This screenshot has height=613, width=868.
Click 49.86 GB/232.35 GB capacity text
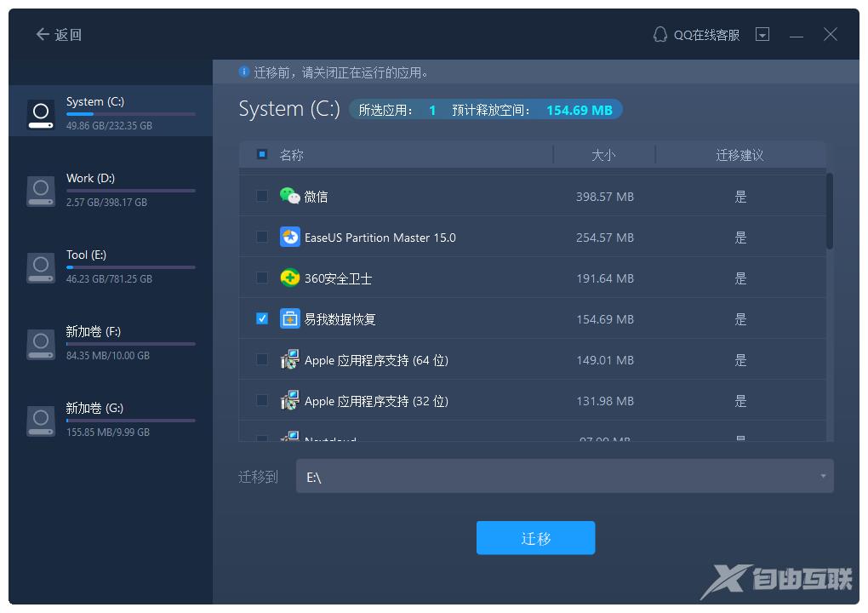[x=109, y=126]
